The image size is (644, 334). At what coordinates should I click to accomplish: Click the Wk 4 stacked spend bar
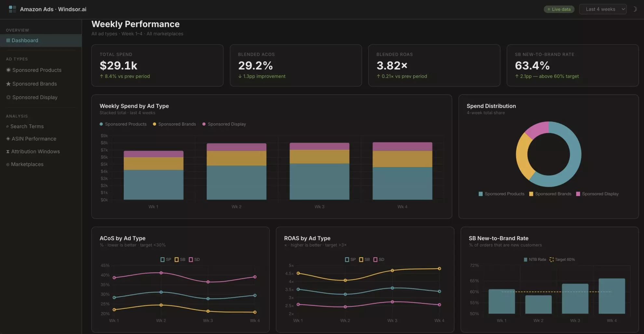[402, 171]
